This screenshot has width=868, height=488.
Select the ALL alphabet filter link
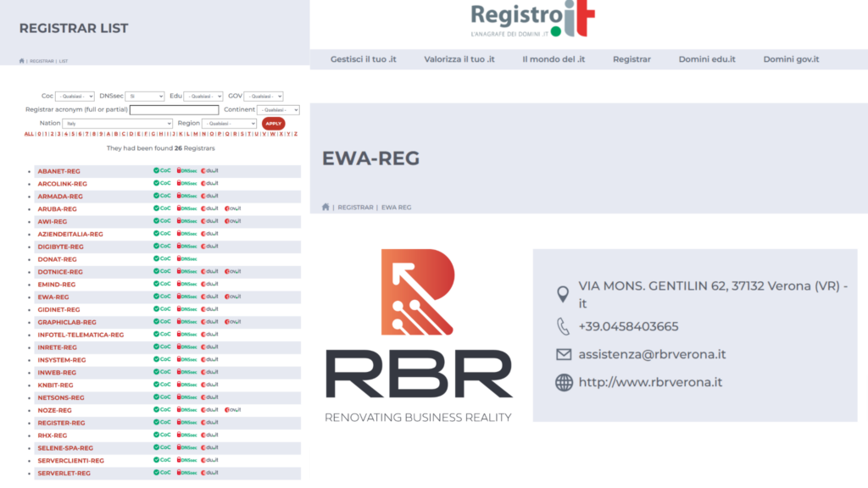click(x=29, y=134)
